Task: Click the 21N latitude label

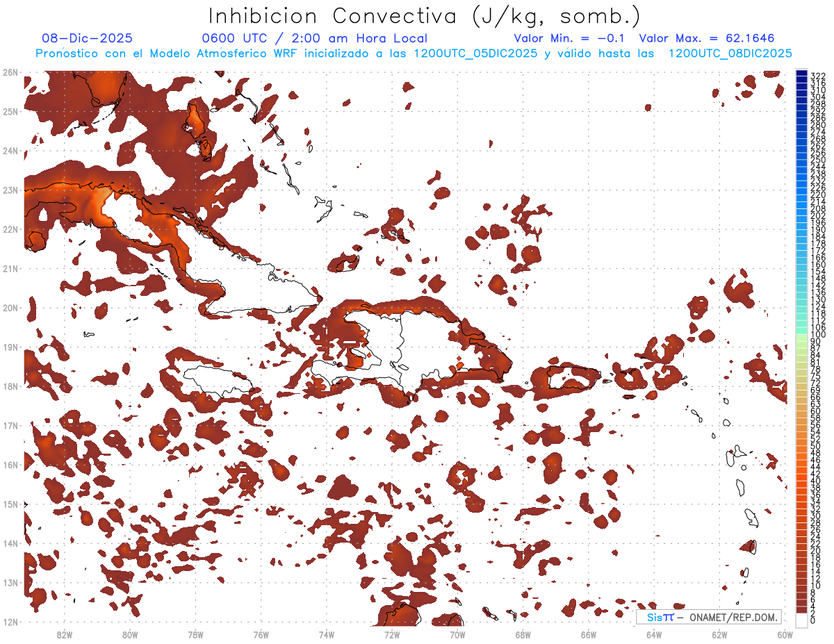Action: pos(10,268)
